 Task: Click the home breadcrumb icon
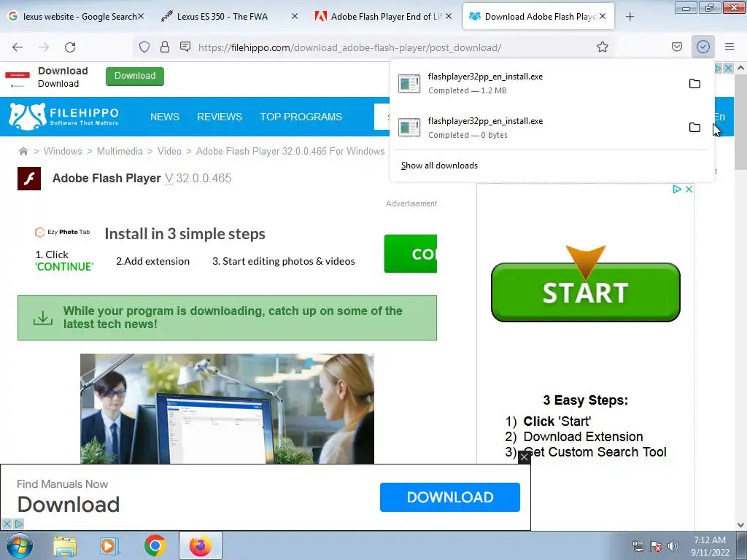point(23,152)
